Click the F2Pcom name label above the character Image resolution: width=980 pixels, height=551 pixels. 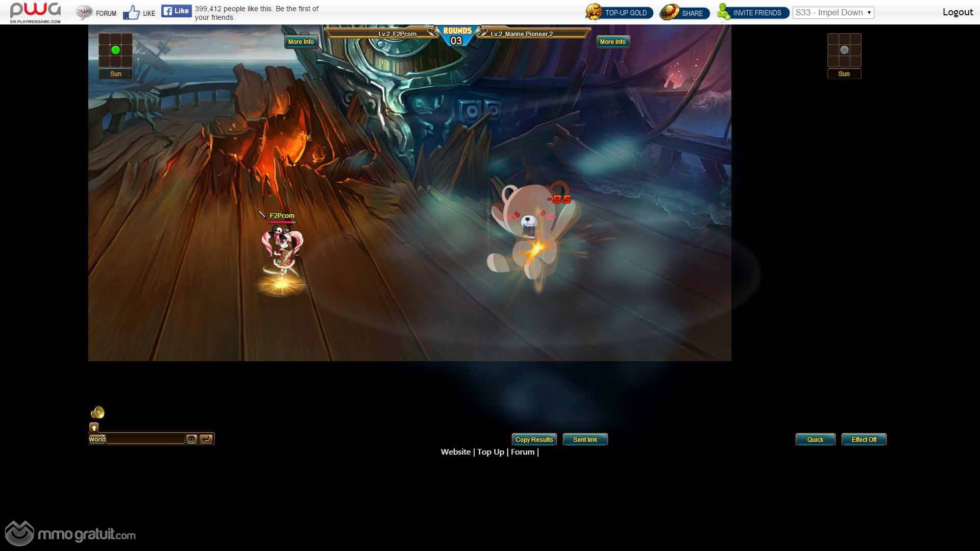tap(282, 216)
